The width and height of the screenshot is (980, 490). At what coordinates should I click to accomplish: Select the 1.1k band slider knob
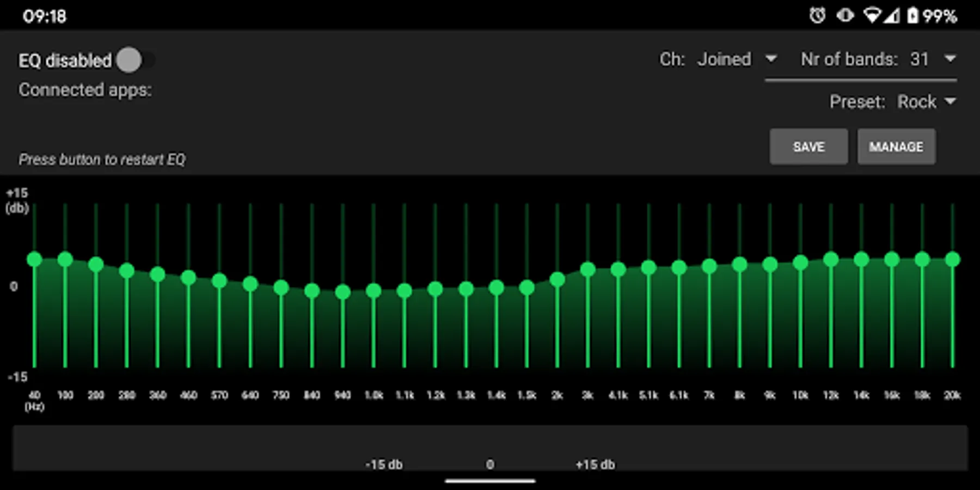click(x=404, y=291)
